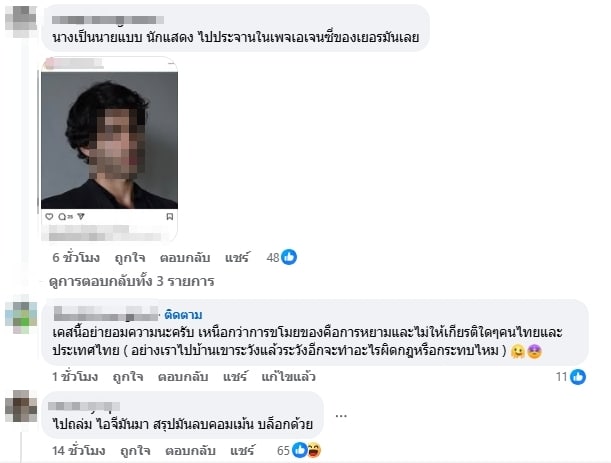Click the first commenter's profile avatar
This screenshot has height=463, width=611.
[x=21, y=21]
